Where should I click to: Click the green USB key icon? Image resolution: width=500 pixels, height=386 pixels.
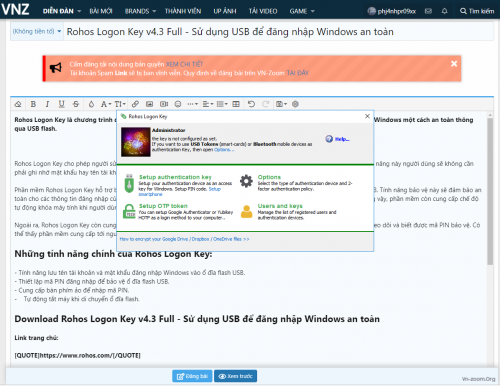pyautogui.click(x=129, y=183)
